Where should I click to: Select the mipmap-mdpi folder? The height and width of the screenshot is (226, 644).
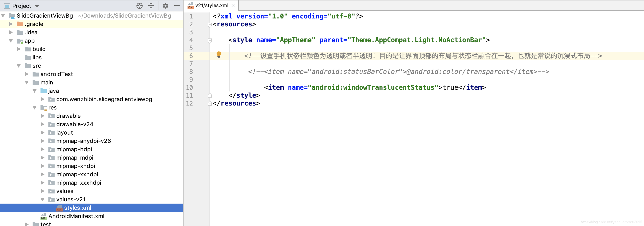click(x=75, y=158)
